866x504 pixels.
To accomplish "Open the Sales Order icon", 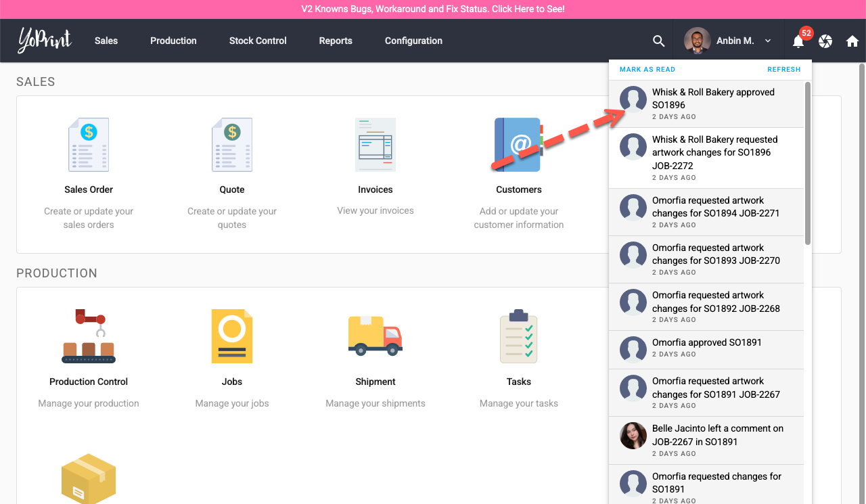I will point(89,145).
